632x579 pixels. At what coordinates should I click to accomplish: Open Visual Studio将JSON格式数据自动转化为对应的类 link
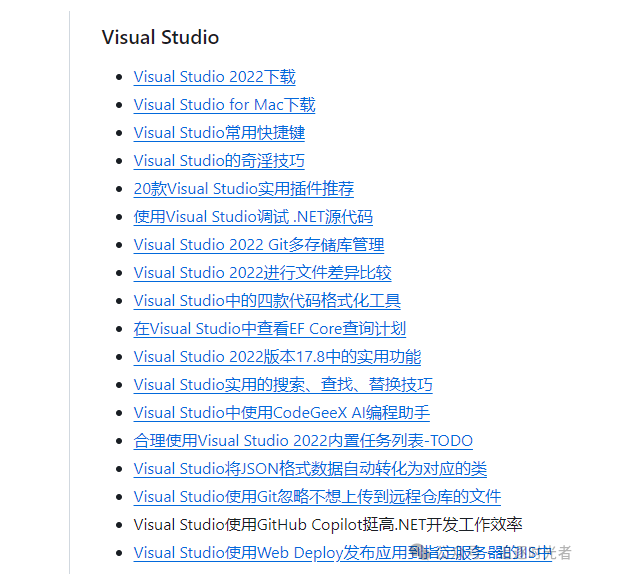(310, 469)
